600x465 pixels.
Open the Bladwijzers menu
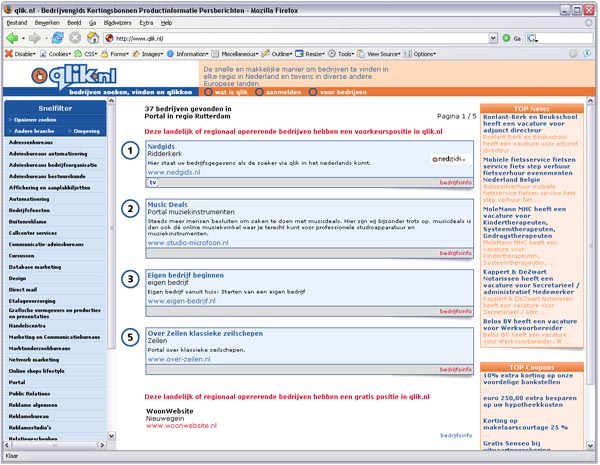(117, 21)
